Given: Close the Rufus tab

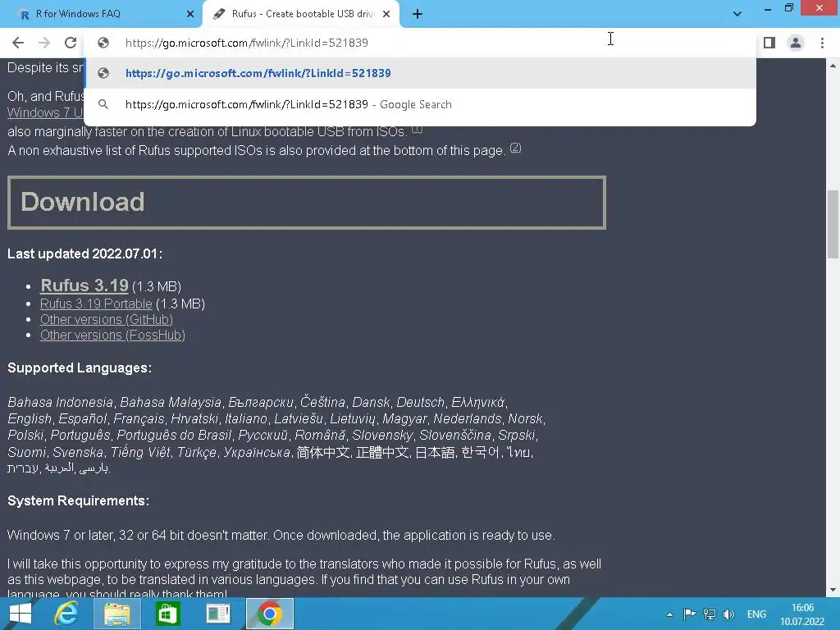Looking at the screenshot, I should pos(386,14).
